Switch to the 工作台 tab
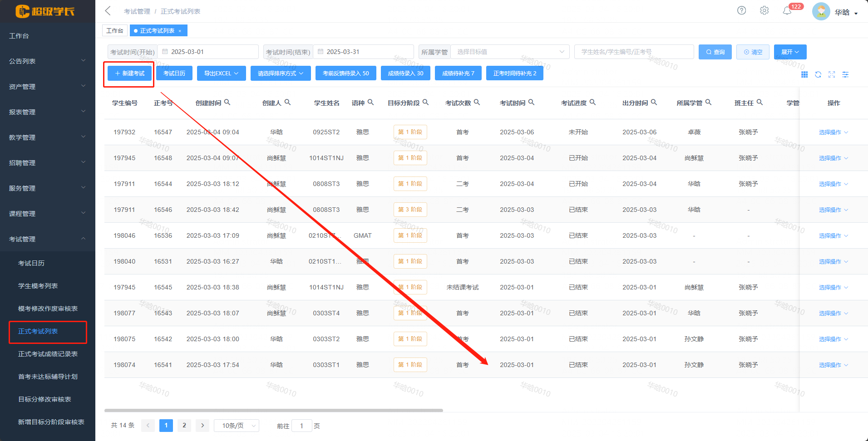This screenshot has height=441, width=868. tap(114, 31)
